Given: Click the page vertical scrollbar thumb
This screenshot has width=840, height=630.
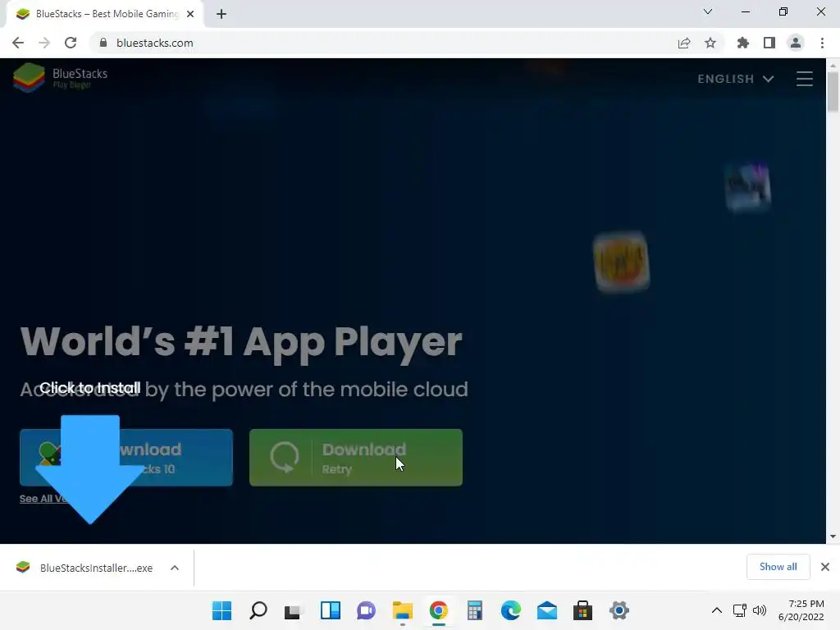Looking at the screenshot, I should tap(833, 92).
